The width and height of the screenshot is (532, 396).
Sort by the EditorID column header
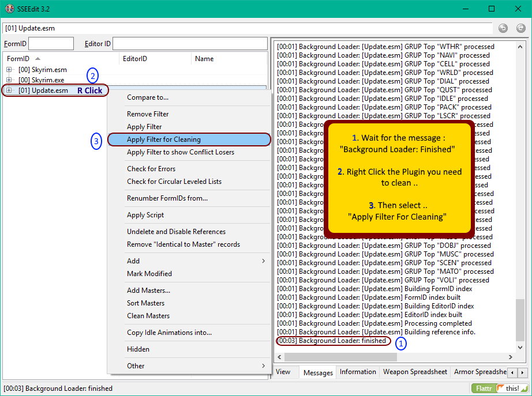155,59
